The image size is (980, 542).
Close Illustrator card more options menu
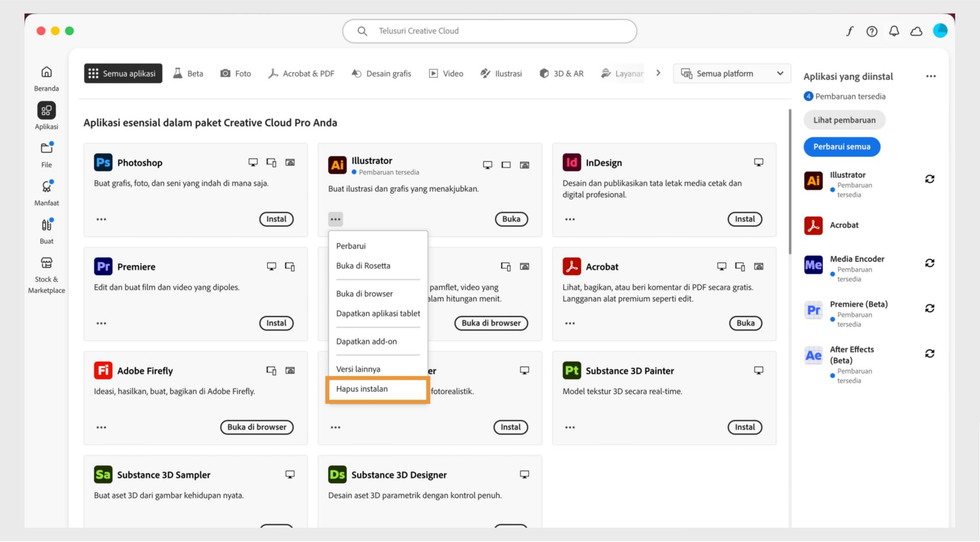click(335, 219)
